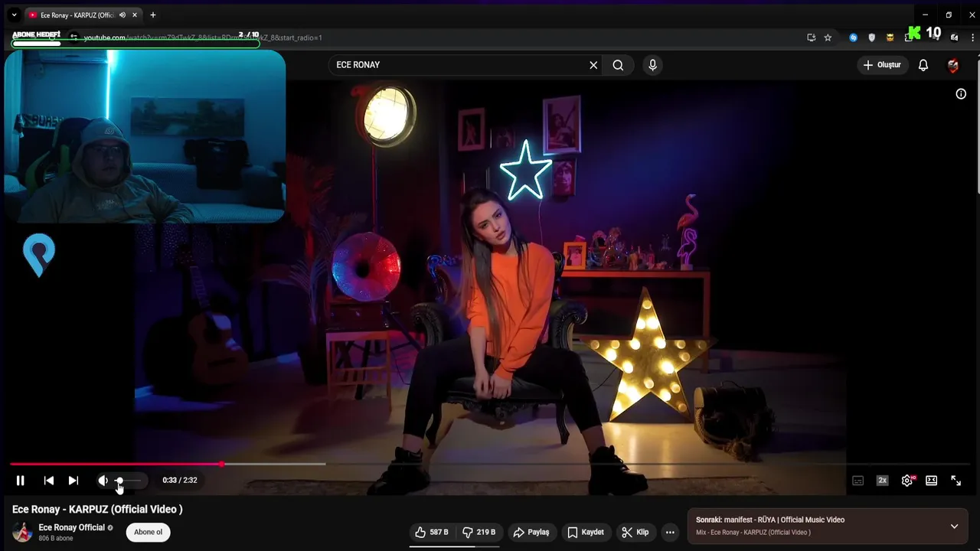
Task: Open the Ece Ronay Official channel name
Action: (72, 527)
